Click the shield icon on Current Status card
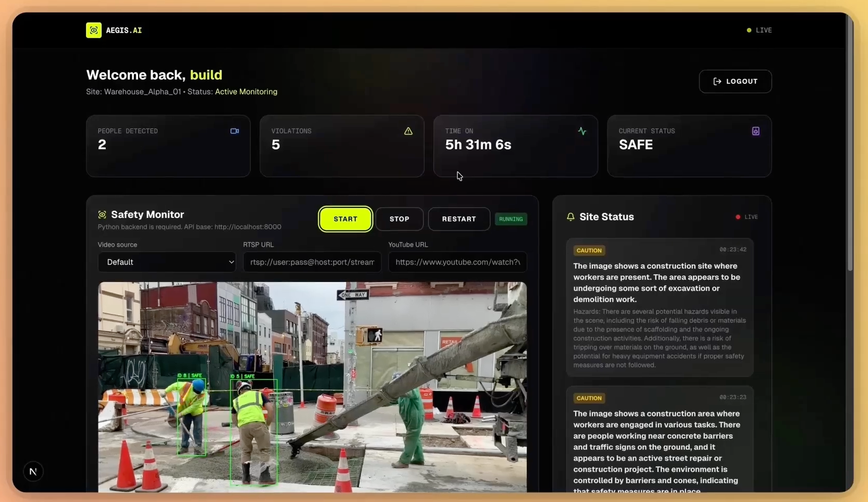Screen dimensions: 868x502 coord(756,131)
